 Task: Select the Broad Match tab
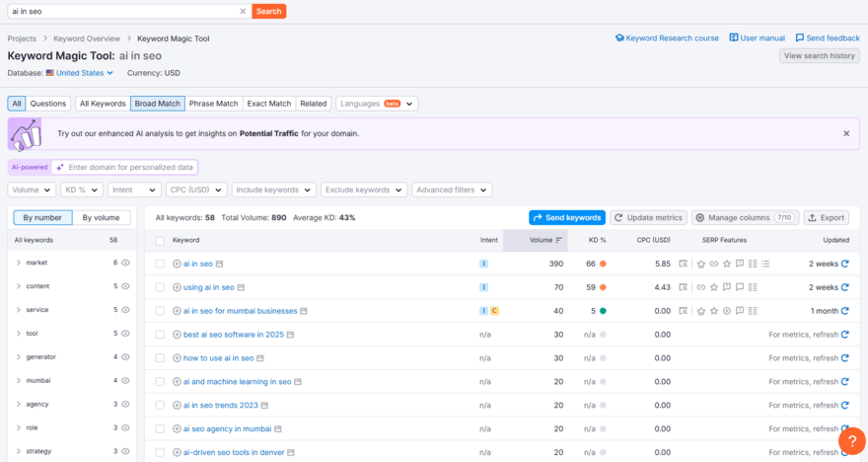tap(157, 104)
